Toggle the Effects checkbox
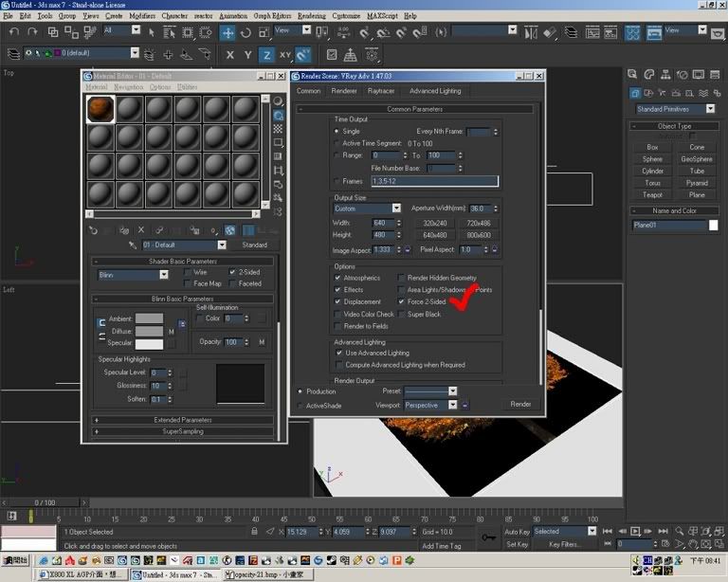 coord(337,290)
